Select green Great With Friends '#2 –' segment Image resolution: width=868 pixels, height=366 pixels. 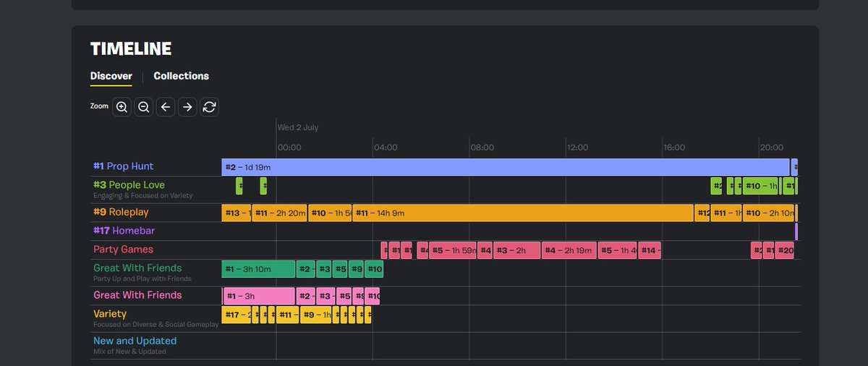(306, 269)
